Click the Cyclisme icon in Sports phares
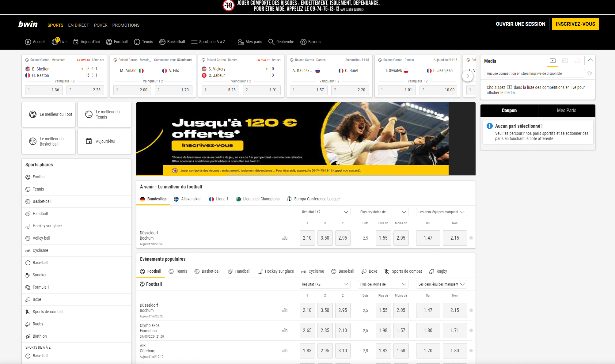The width and height of the screenshot is (615, 364). point(28,251)
